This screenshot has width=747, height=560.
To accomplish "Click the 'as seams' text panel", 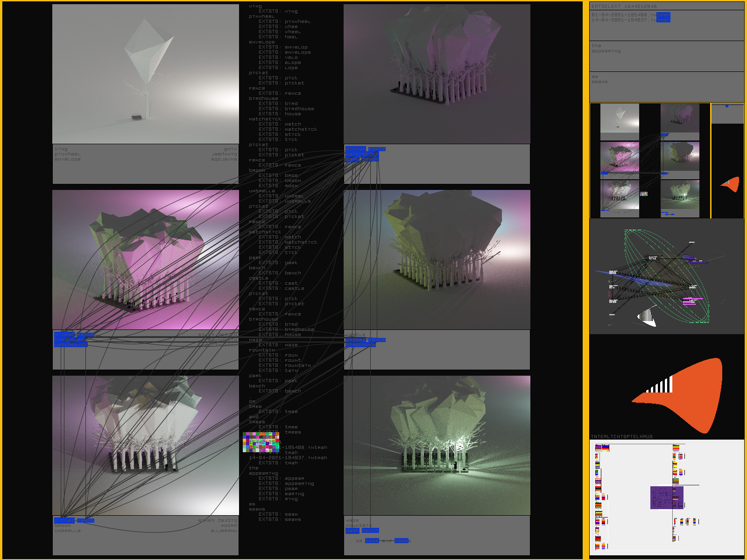I will (x=666, y=86).
